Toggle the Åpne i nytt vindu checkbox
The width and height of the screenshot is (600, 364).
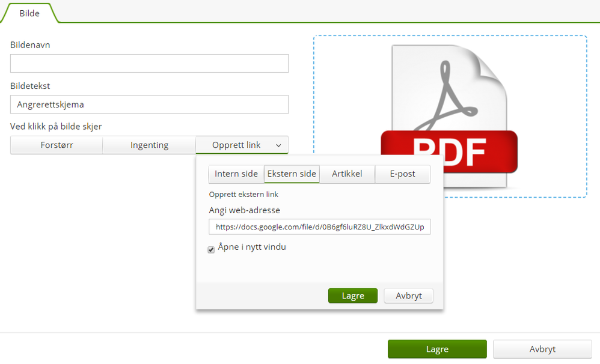(211, 250)
